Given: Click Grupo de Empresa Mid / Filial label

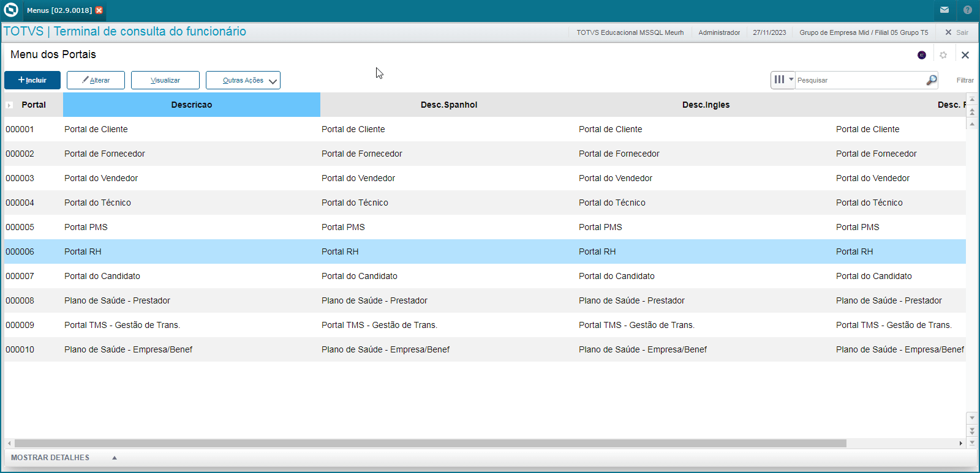Looking at the screenshot, I should 864,32.
